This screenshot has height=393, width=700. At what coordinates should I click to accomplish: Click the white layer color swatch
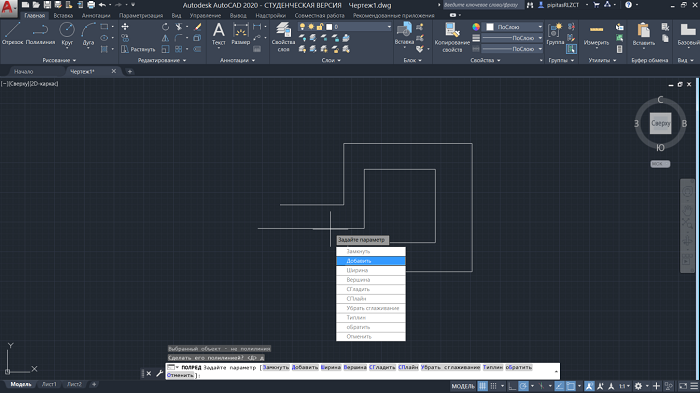pyautogui.click(x=329, y=27)
